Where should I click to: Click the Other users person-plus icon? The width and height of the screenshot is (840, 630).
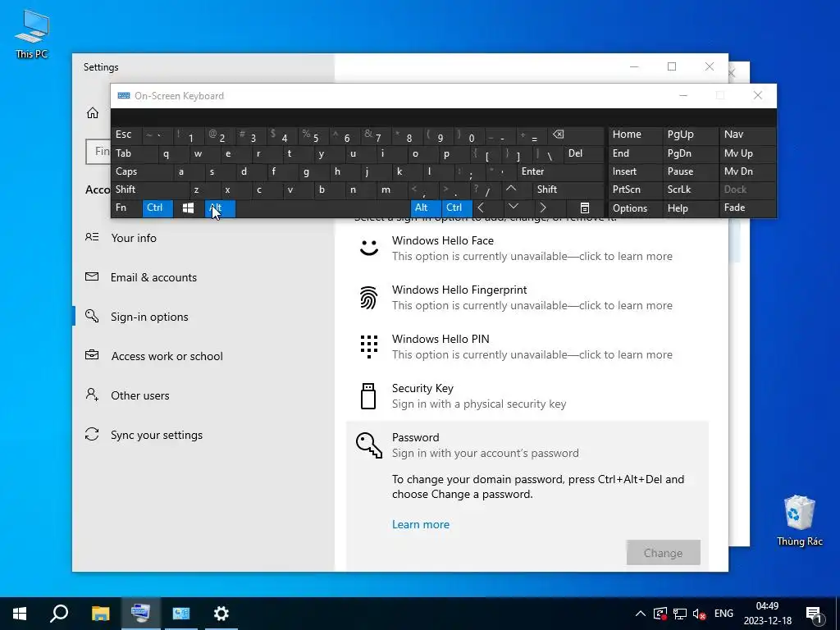point(92,395)
